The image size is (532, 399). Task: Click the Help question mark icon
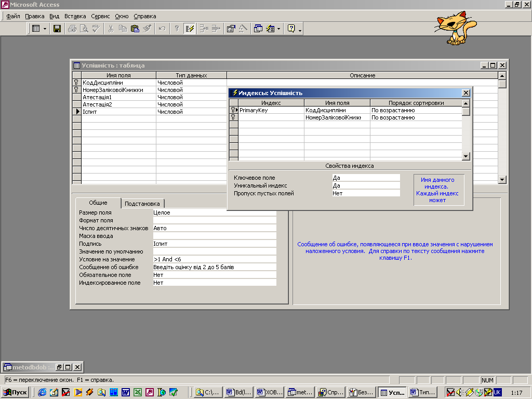point(291,29)
